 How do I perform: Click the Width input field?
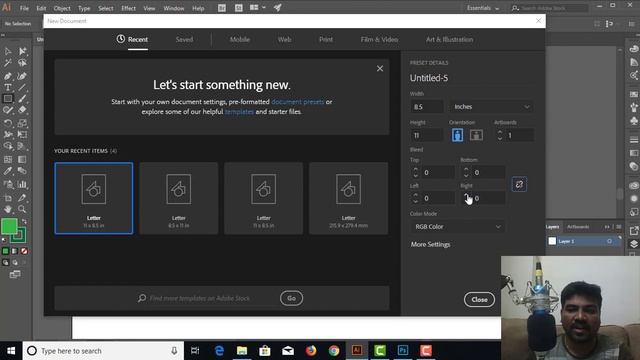[x=427, y=107]
